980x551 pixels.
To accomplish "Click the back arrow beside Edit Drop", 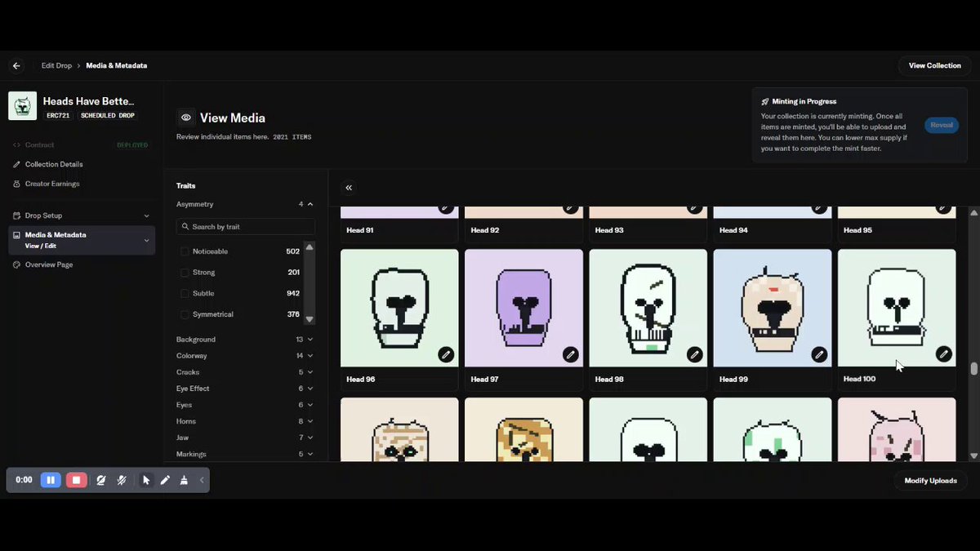I will pyautogui.click(x=16, y=65).
